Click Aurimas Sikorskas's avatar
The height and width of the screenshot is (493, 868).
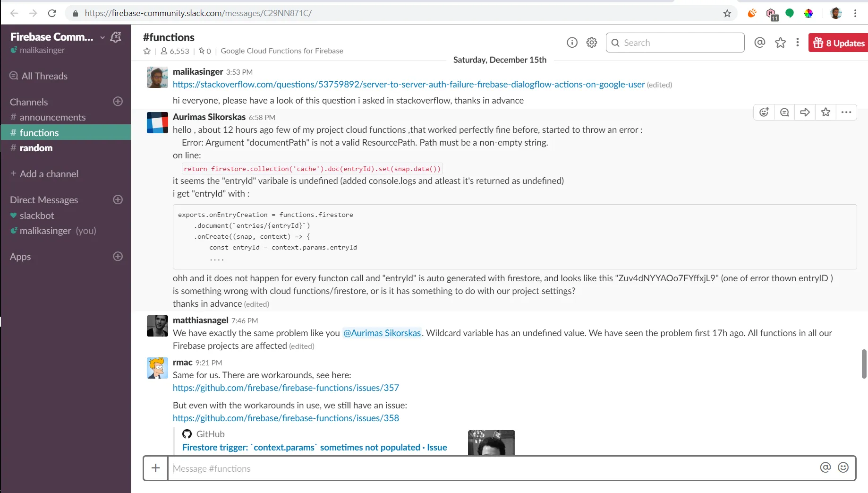[x=157, y=122]
